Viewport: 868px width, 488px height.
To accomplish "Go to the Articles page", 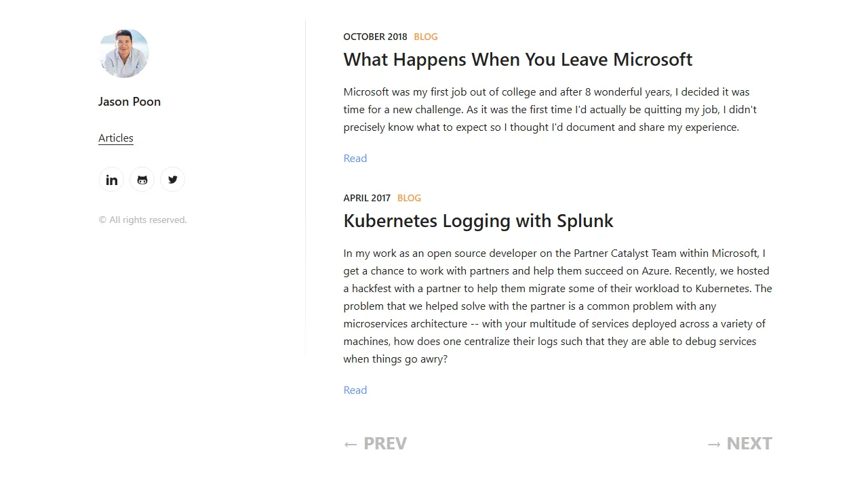I will pyautogui.click(x=116, y=138).
